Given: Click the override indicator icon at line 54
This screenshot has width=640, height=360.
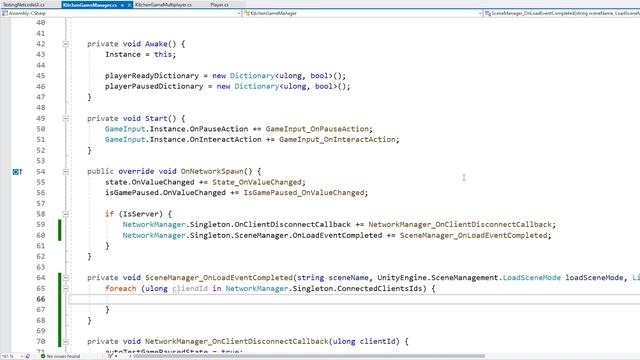Looking at the screenshot, I should click(x=17, y=172).
